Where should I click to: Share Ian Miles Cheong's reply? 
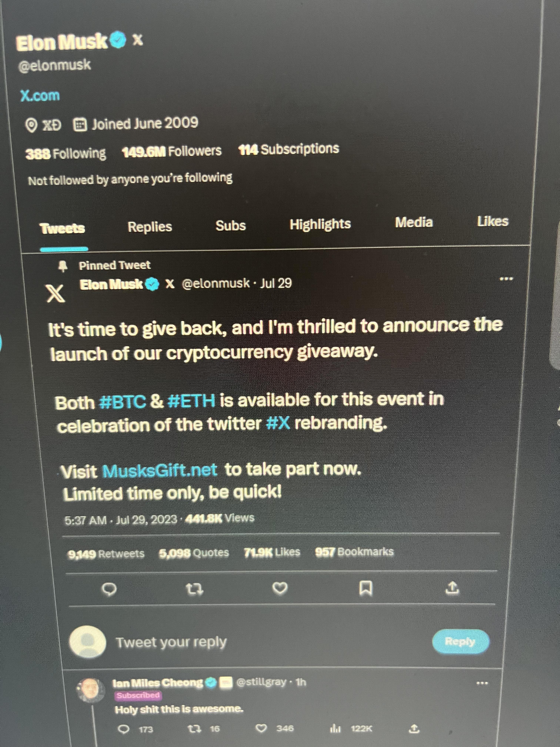(x=414, y=729)
